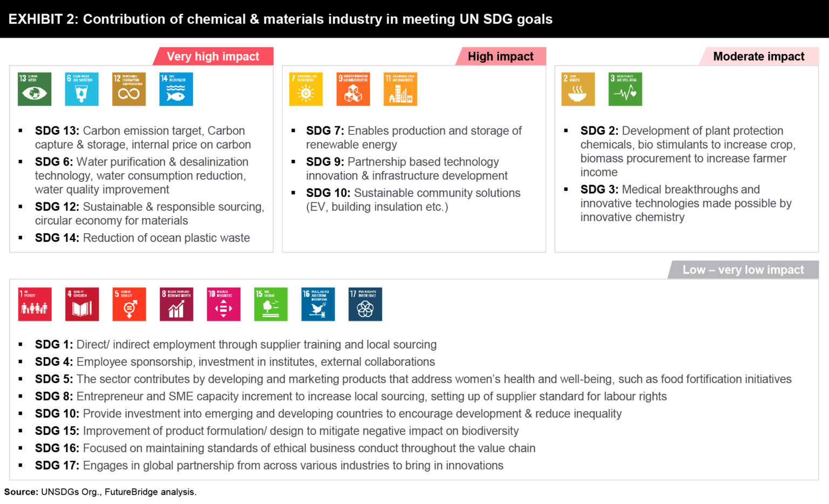This screenshot has width=829, height=504.
Task: Click the Moderate impact tab label
Action: point(758,57)
